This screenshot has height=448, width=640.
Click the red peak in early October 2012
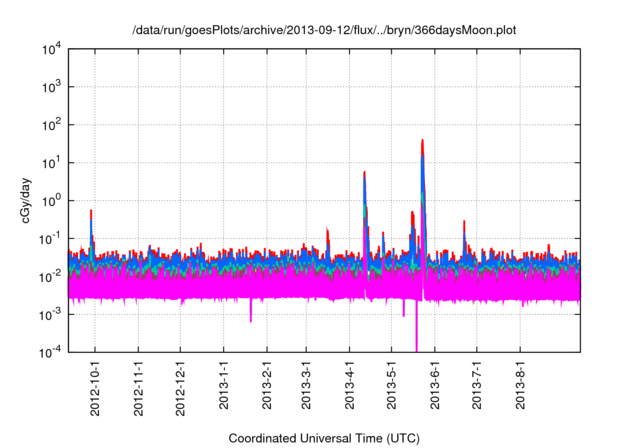coord(91,213)
